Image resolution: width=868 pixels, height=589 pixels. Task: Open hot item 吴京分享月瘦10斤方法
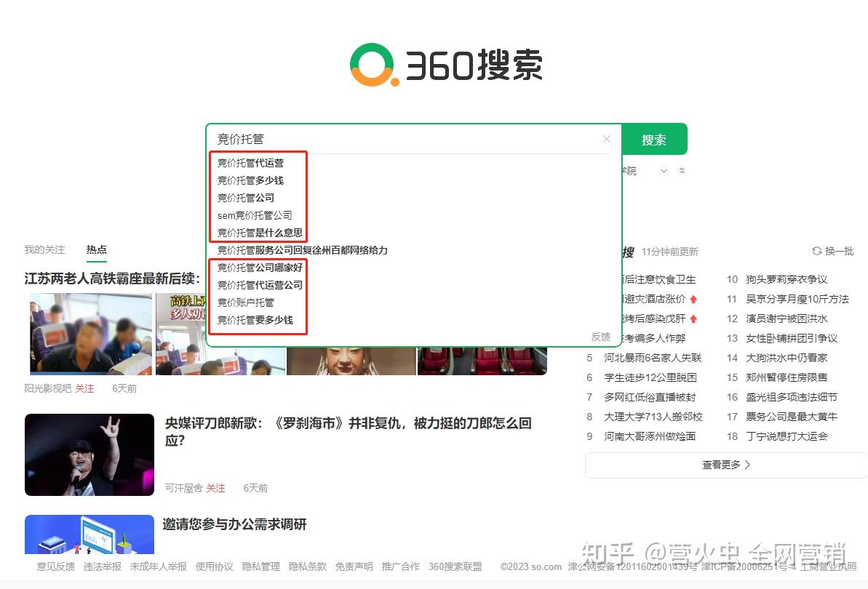pos(797,299)
